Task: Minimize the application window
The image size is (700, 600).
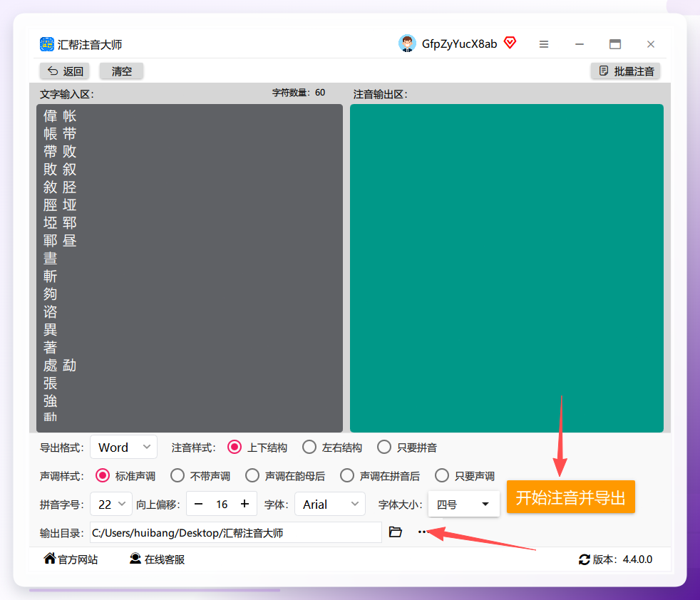Action: tap(580, 44)
